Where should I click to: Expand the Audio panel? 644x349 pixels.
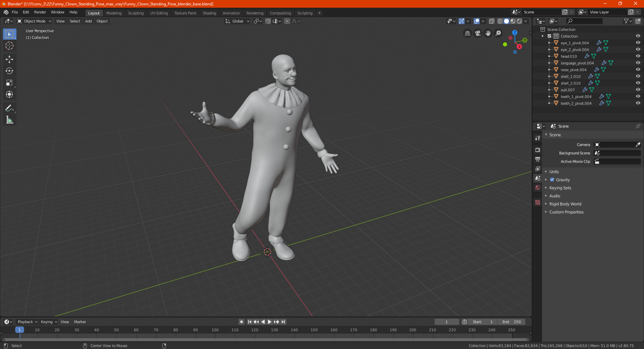554,196
